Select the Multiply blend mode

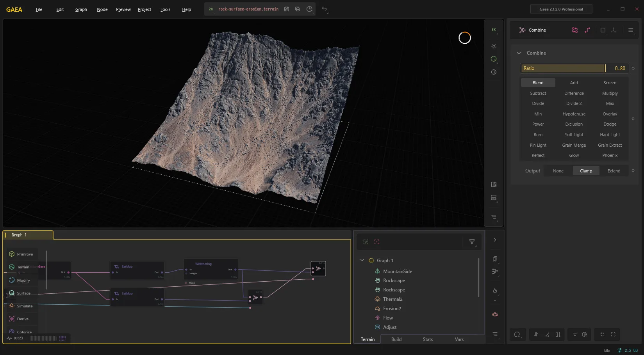click(x=610, y=93)
